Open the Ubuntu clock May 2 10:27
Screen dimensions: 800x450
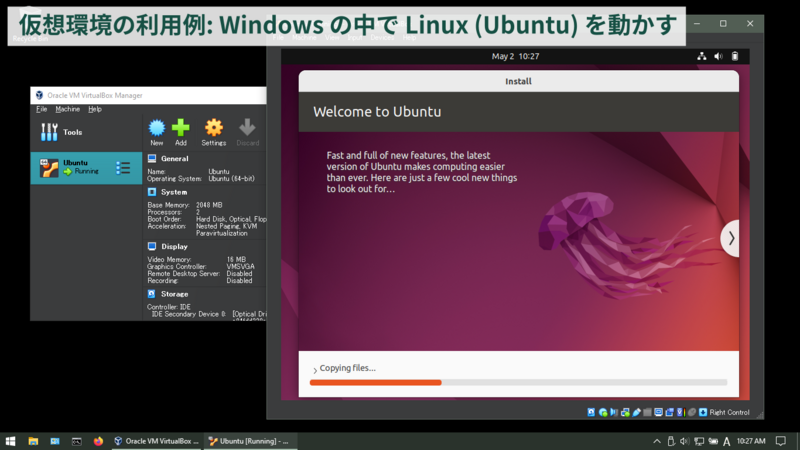(515, 56)
